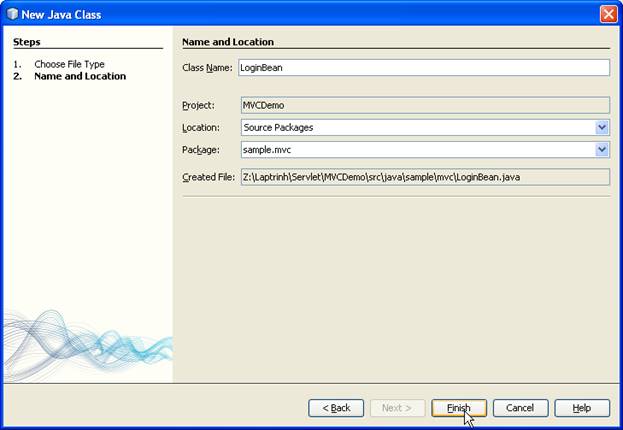Viewport: 623px width, 430px height.
Task: Focus the Class Name input field
Action: pyautogui.click(x=424, y=68)
